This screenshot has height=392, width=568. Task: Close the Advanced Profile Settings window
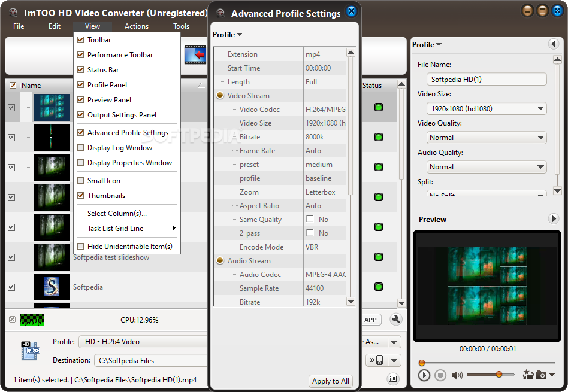[351, 11]
